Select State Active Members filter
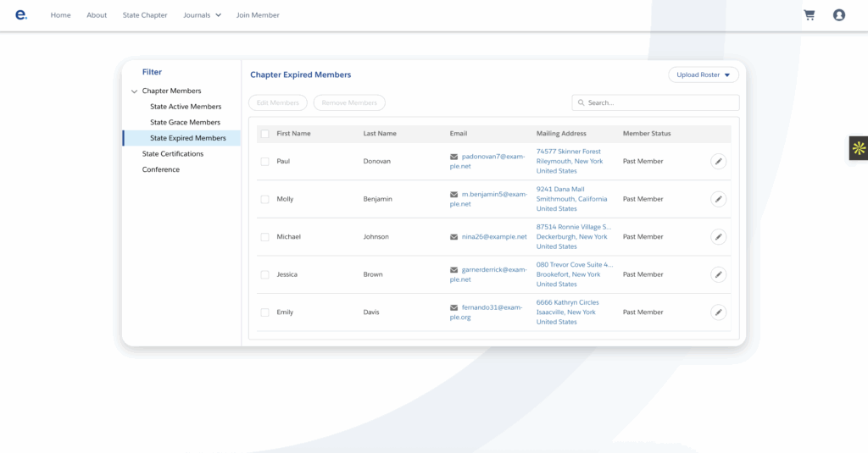Viewport: 868px width, 453px height. (x=186, y=107)
